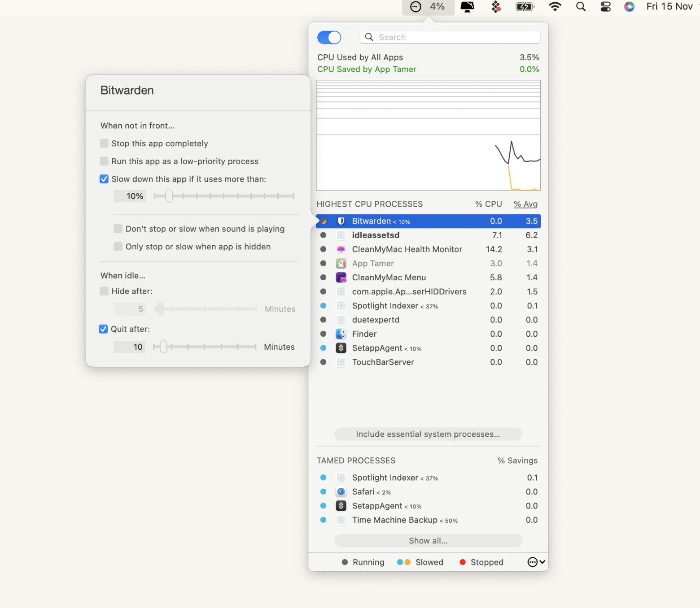The height and width of the screenshot is (608, 700).
Task: Select the duetexpertd process row
Action: [428, 320]
